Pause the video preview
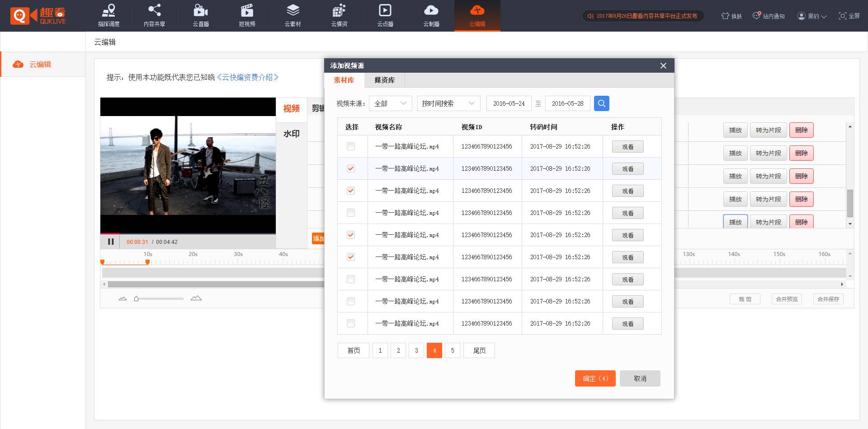This screenshot has width=868, height=429. [x=111, y=242]
